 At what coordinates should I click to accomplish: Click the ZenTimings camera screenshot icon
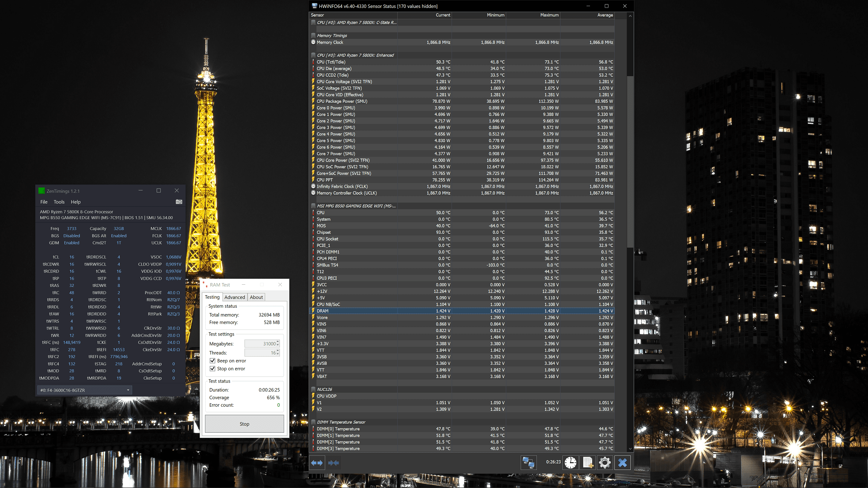(x=179, y=202)
